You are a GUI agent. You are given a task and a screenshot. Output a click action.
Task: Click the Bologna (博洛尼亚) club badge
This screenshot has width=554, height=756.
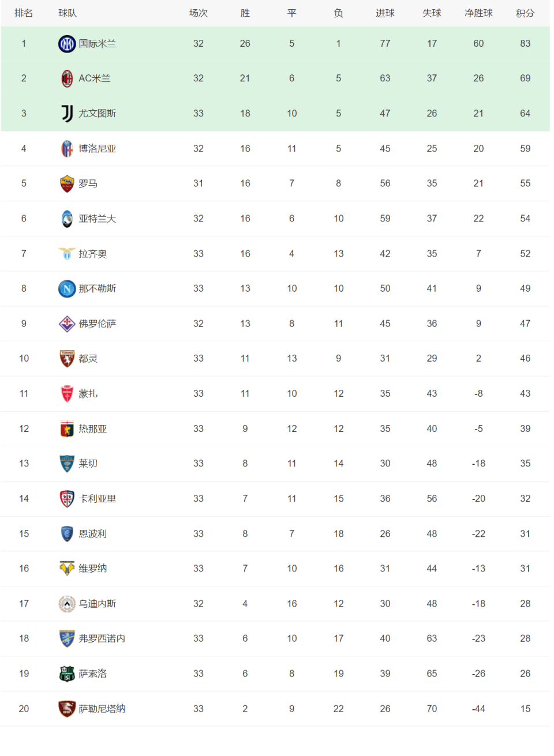pos(67,149)
